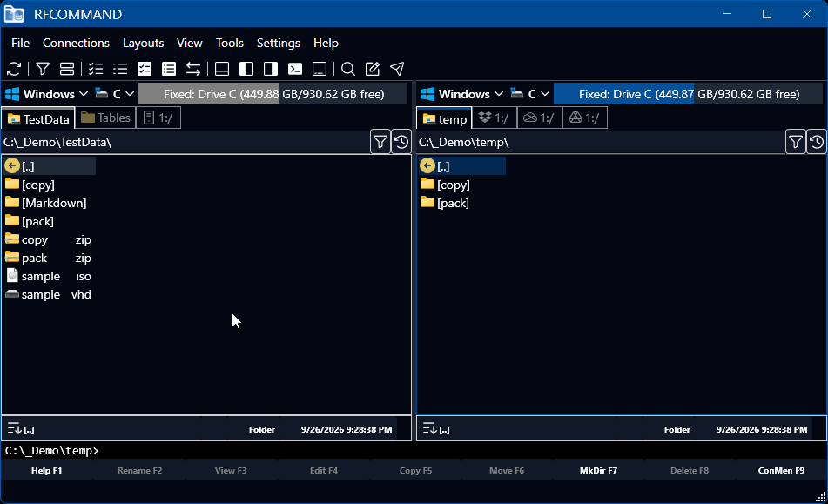Switch to the TestData tab
Screen dimensions: 828x504
pos(38,118)
